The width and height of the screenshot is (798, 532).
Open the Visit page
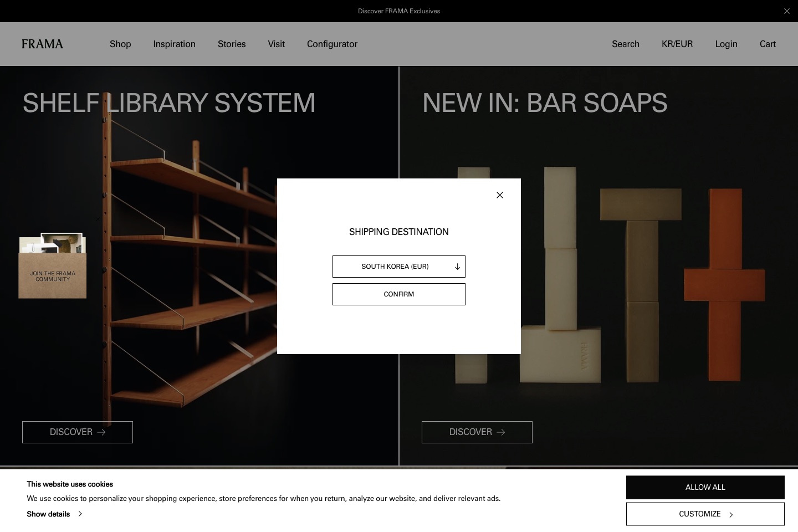tap(276, 44)
